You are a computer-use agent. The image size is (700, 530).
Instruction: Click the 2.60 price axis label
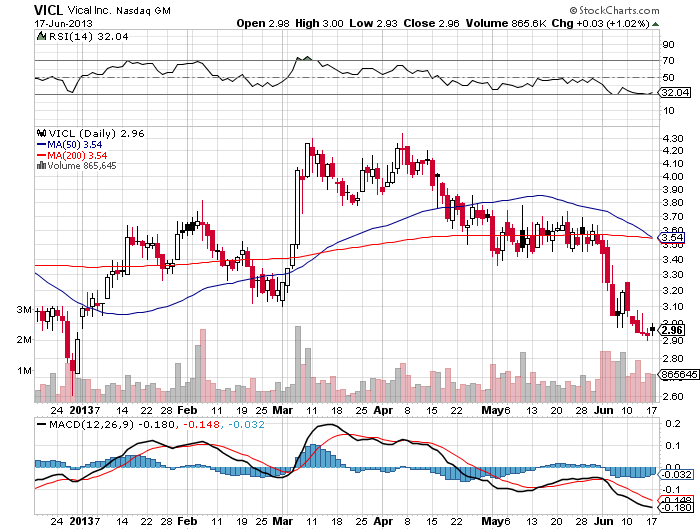click(x=673, y=396)
